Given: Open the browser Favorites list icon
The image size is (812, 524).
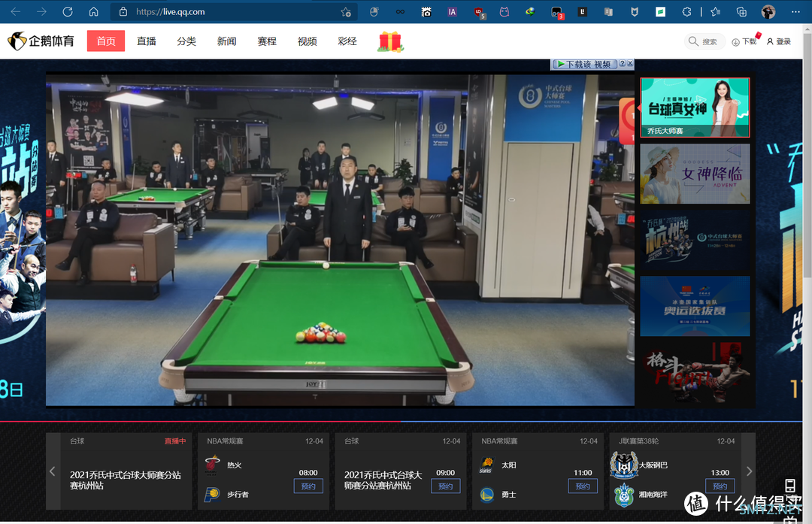Looking at the screenshot, I should pos(716,11).
